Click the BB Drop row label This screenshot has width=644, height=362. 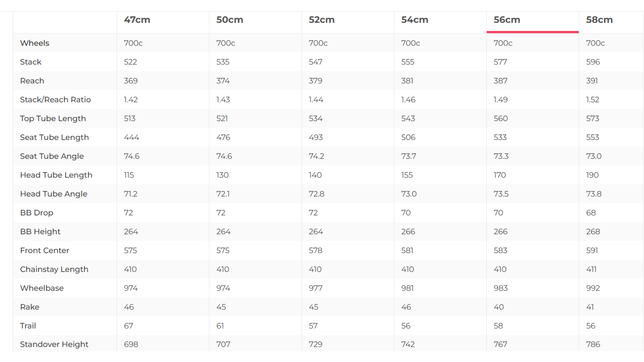point(37,213)
